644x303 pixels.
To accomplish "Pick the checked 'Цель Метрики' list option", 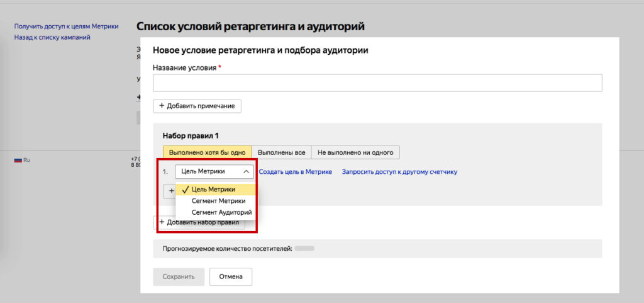I will (x=214, y=189).
